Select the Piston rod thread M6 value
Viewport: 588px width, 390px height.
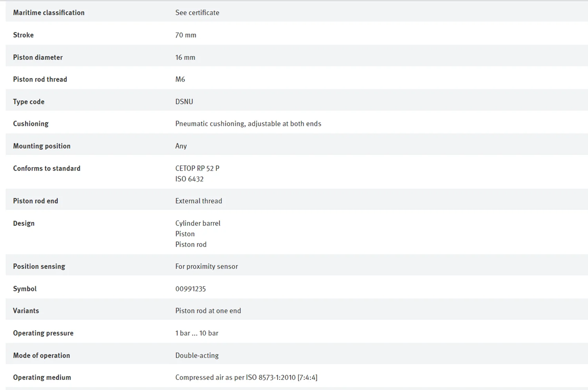[x=180, y=79]
